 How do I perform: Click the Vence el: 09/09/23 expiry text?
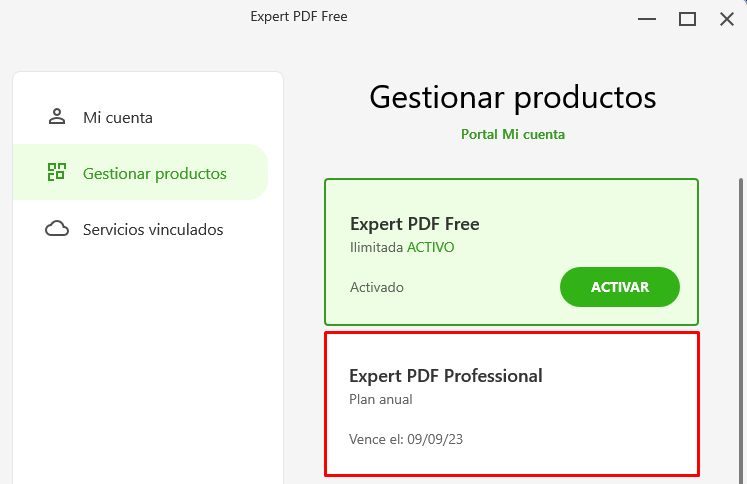(406, 439)
